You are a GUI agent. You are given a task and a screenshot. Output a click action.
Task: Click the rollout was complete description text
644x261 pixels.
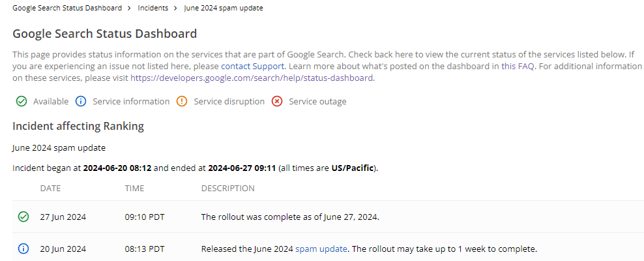click(x=289, y=217)
